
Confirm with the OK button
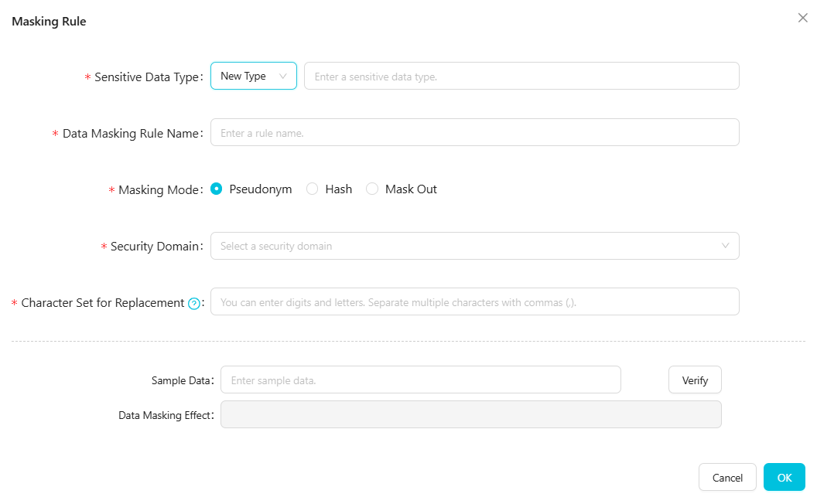coord(784,477)
